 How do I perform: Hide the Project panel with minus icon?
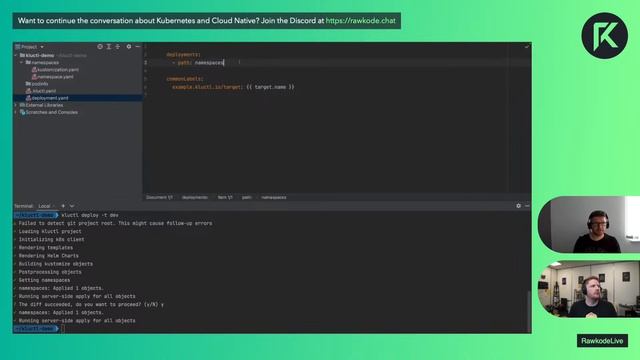click(x=138, y=47)
